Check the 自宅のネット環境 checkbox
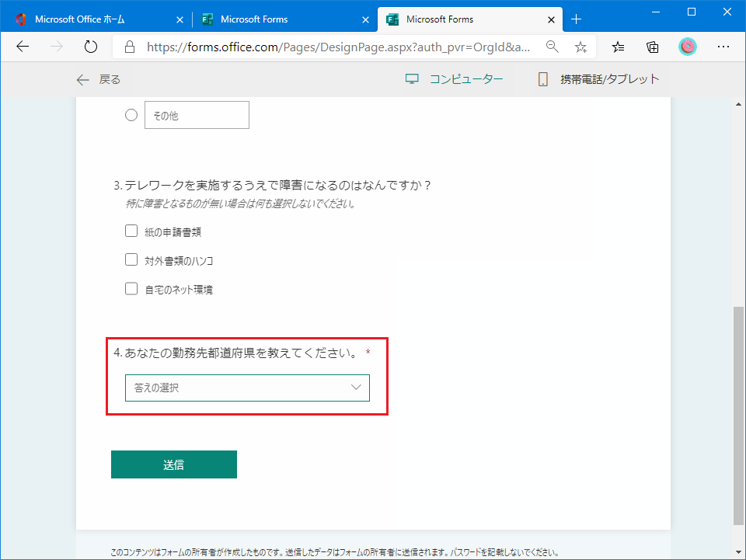 tap(131, 289)
